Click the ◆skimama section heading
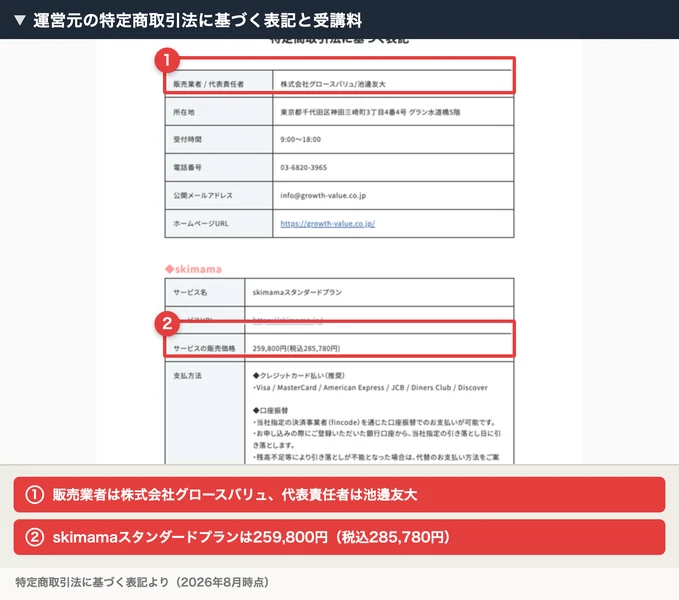679x600 pixels. 194,269
